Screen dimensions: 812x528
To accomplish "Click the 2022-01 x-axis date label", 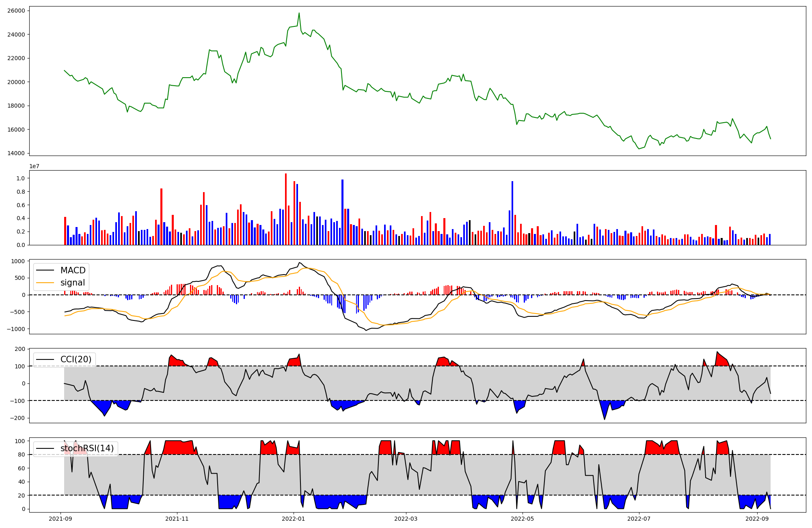I will (x=293, y=519).
